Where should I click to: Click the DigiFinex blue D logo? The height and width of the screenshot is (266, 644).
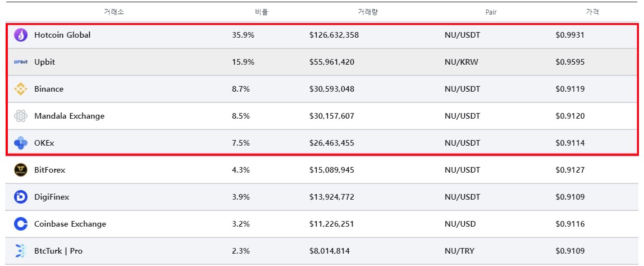tap(21, 197)
